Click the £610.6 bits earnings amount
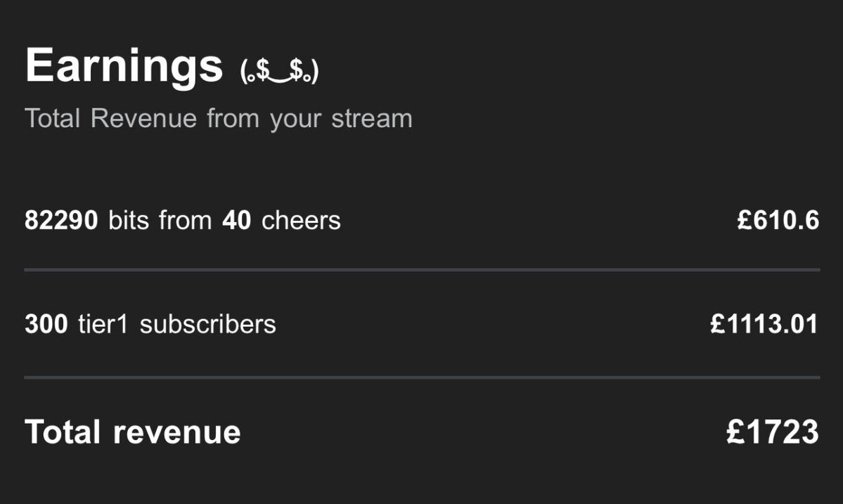Image resolution: width=843 pixels, height=504 pixels. click(x=778, y=221)
